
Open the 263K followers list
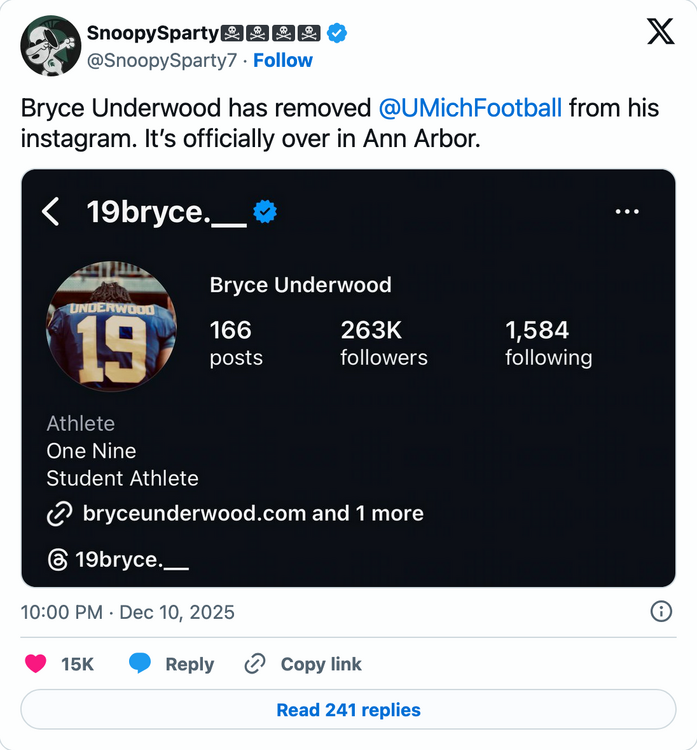(x=383, y=343)
